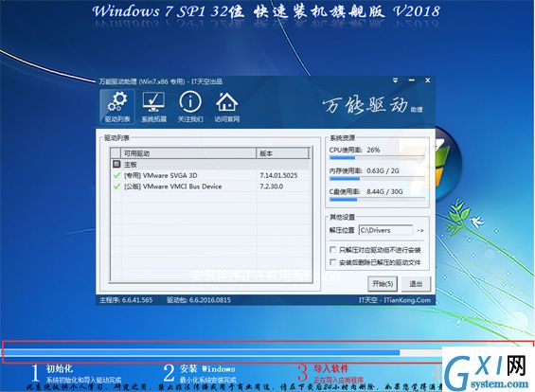Minimize the 万能驱动助理 window

pyautogui.click(x=412, y=80)
